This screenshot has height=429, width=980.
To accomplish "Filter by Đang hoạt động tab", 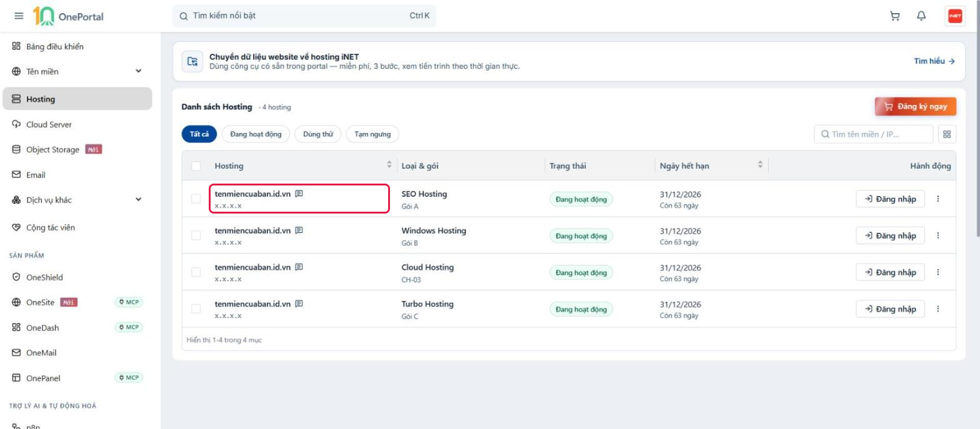I will (256, 134).
